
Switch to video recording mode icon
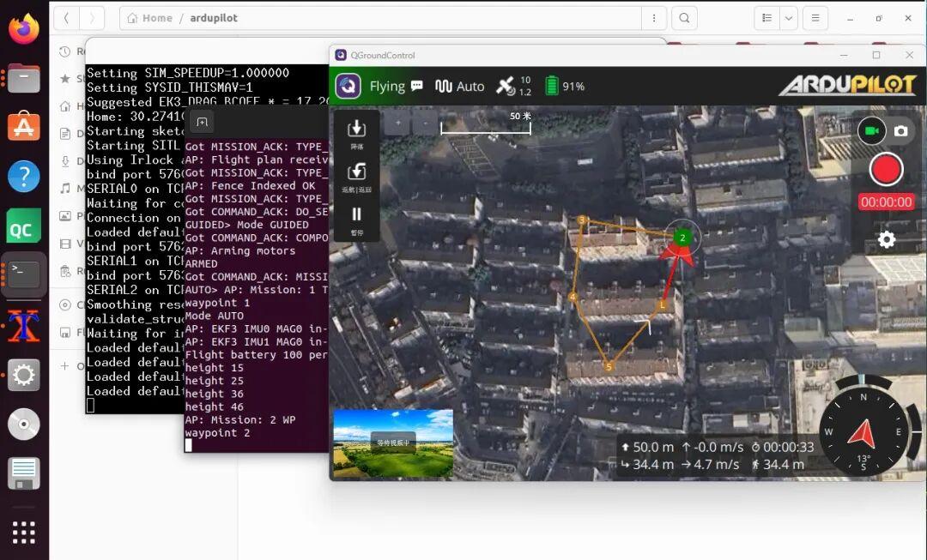click(871, 130)
